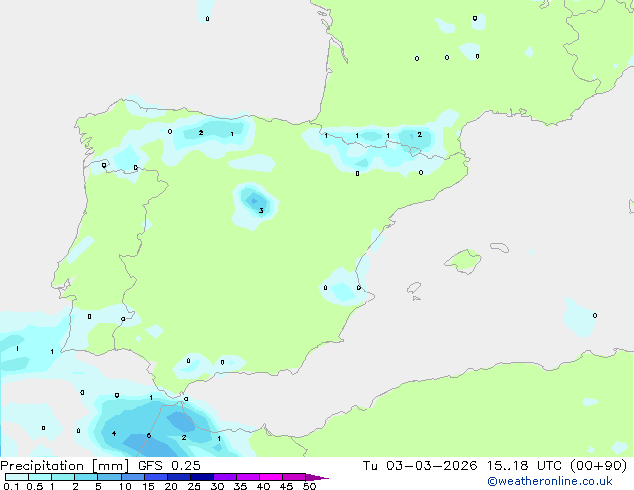Screen dimensions: 634x490
Task: Pick the 5–10 mm legend swatch
Action: pos(109,477)
